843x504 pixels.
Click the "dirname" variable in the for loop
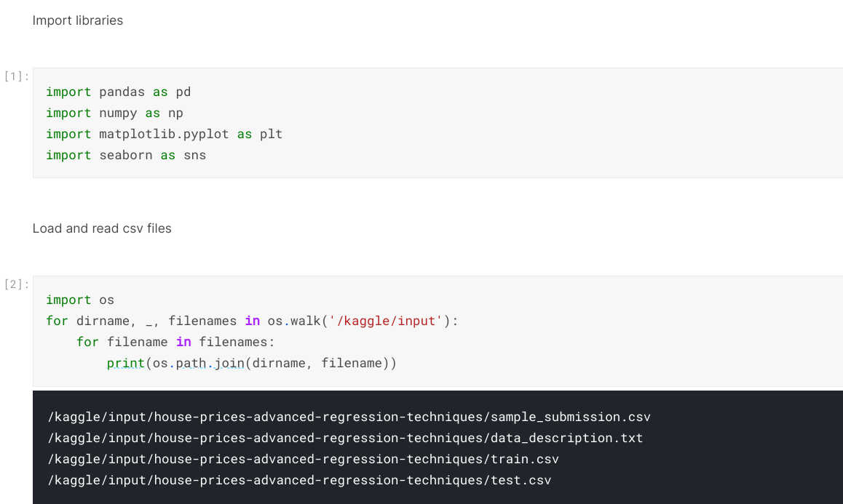(103, 321)
